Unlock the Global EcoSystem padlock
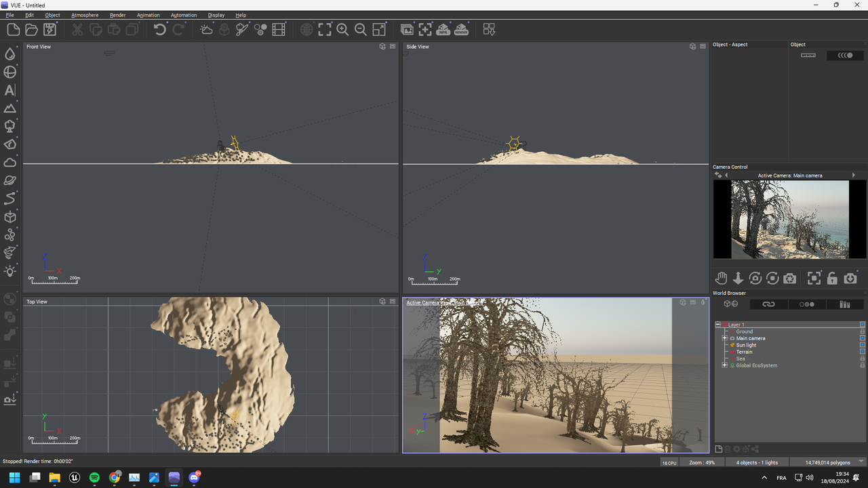 tap(863, 365)
